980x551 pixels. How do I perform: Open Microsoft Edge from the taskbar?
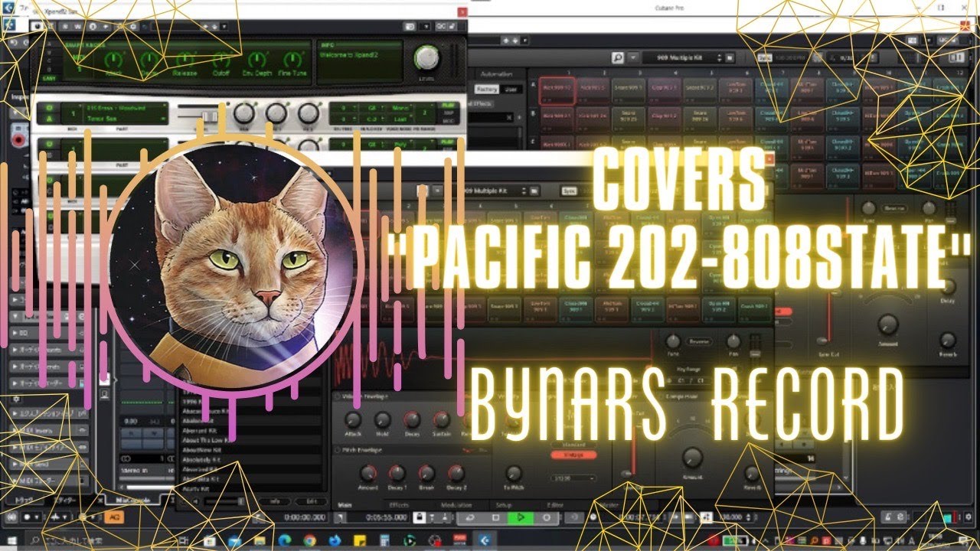click(x=285, y=541)
